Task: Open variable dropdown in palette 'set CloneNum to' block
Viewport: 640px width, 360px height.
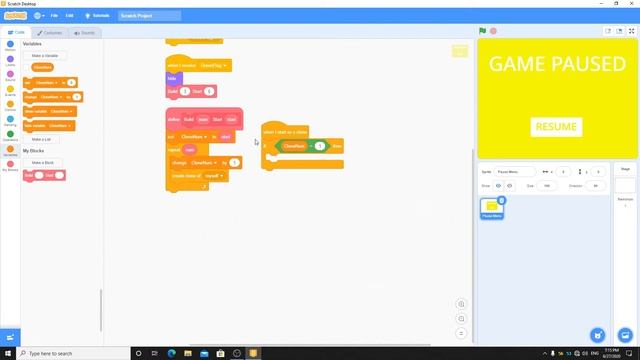Action: click(46, 83)
